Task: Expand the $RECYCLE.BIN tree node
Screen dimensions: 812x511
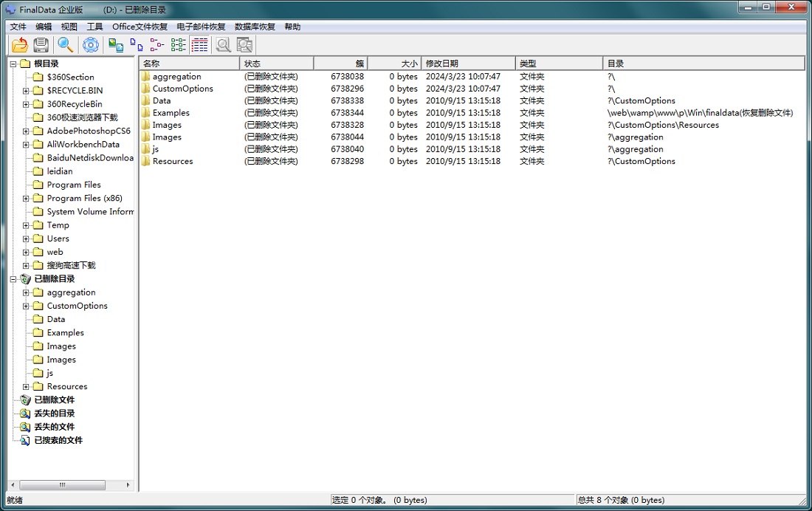Action: 26,91
